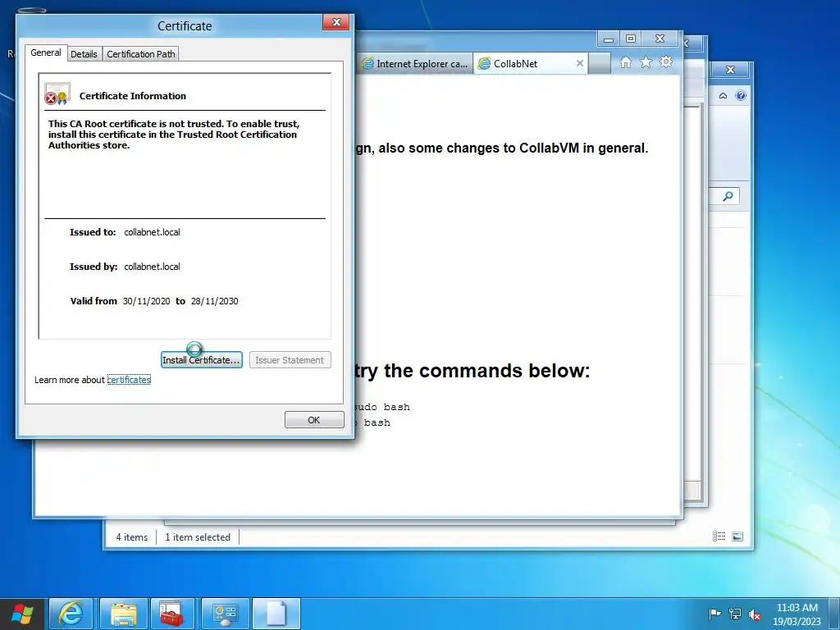Click the Install Certificate button
Screen dimensions: 840x630
coord(202,360)
